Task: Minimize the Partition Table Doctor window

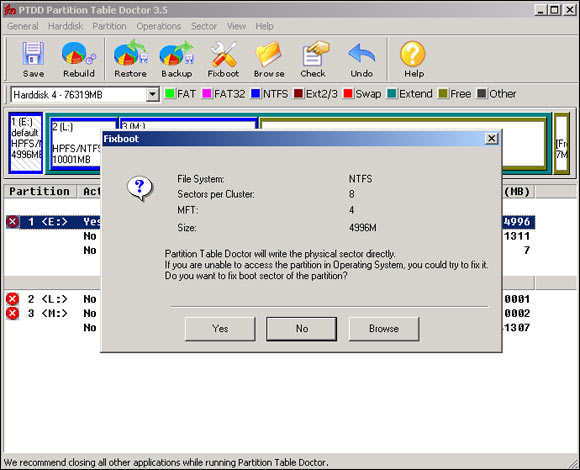Action: (x=540, y=10)
